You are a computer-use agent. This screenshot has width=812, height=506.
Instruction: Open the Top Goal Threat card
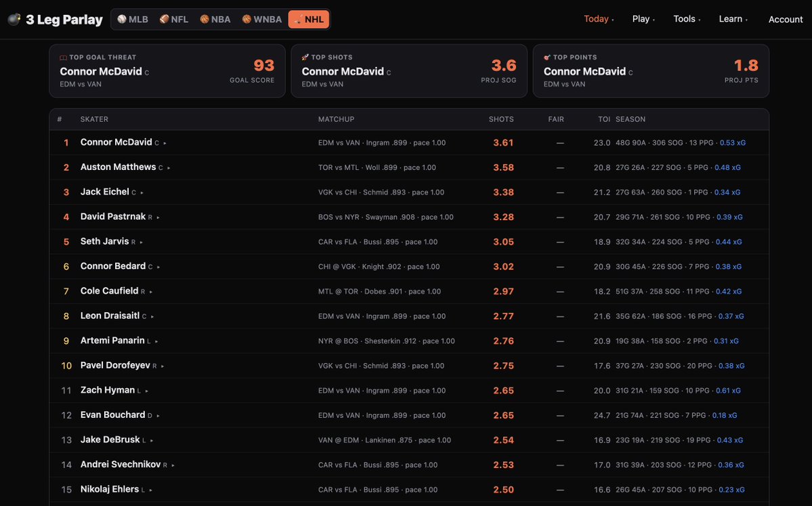coord(167,71)
